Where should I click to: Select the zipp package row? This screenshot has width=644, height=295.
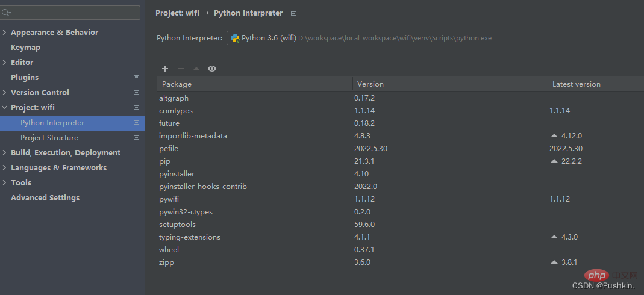(x=401, y=262)
